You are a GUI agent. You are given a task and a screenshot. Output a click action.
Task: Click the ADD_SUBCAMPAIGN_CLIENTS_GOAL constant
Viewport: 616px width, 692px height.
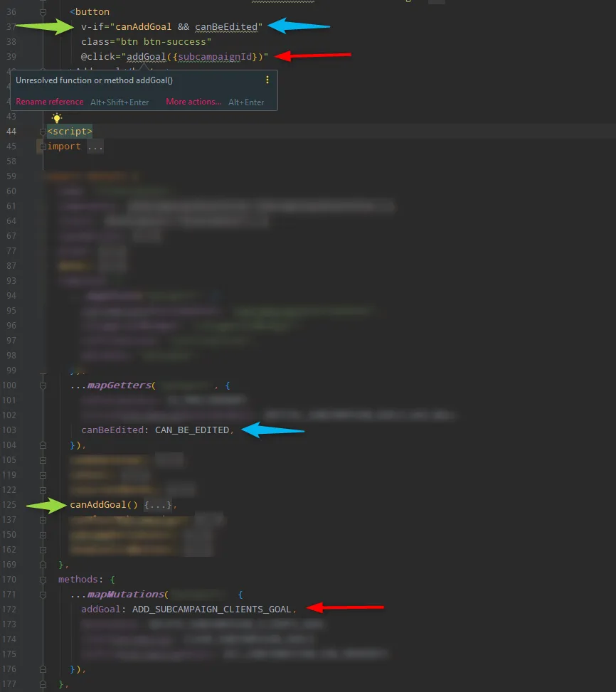coord(212,610)
